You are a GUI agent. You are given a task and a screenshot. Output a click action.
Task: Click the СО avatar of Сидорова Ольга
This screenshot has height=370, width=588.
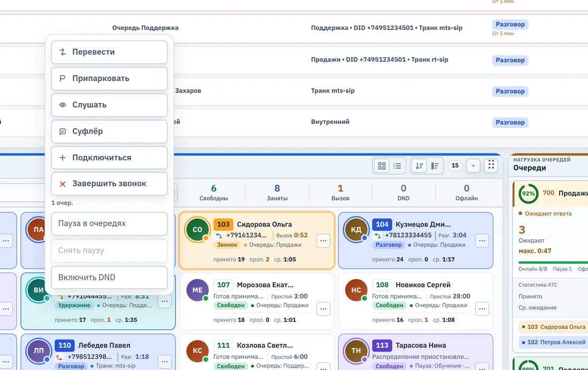[x=197, y=230]
